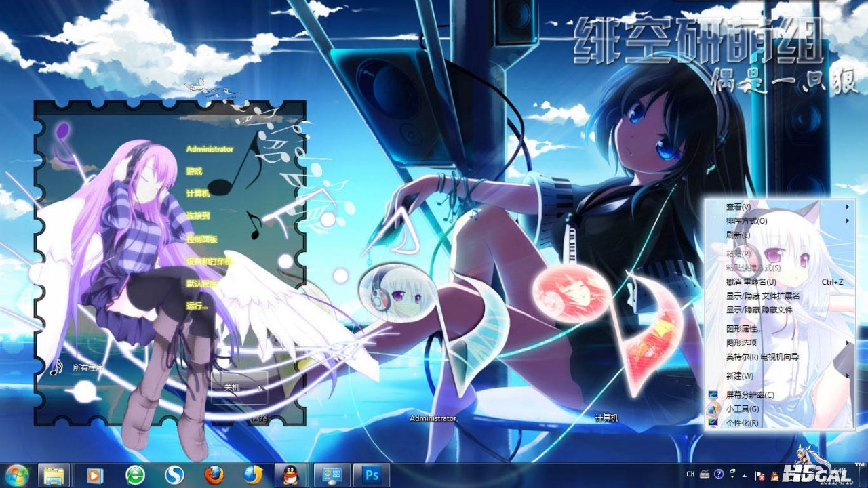868x488 pixels.
Task: Switch to Photoshop on the taskbar
Action: tap(372, 475)
